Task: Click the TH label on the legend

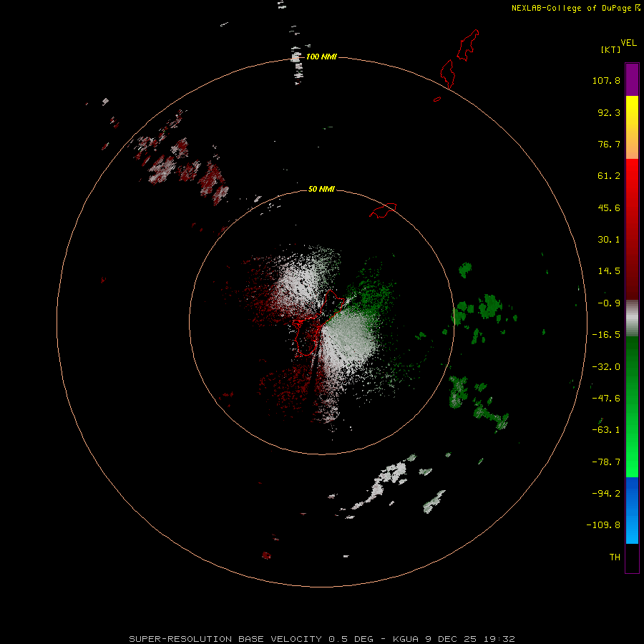Action: click(615, 557)
